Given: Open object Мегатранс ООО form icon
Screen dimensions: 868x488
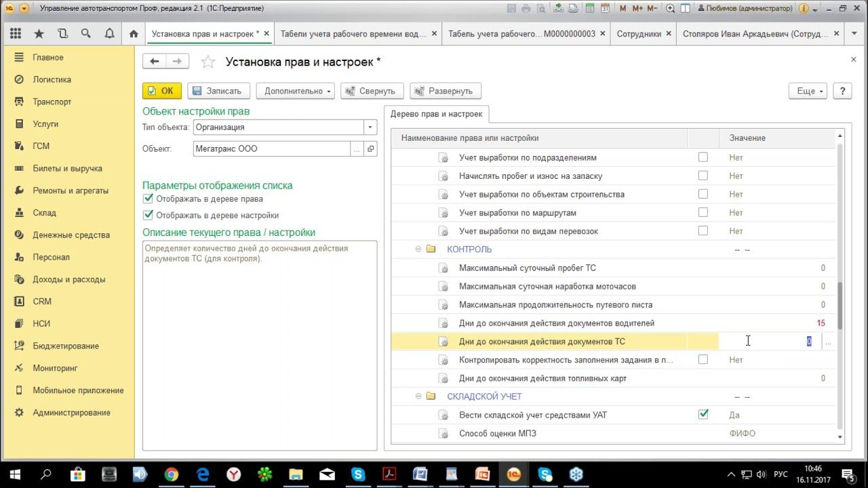Looking at the screenshot, I should coord(370,149).
